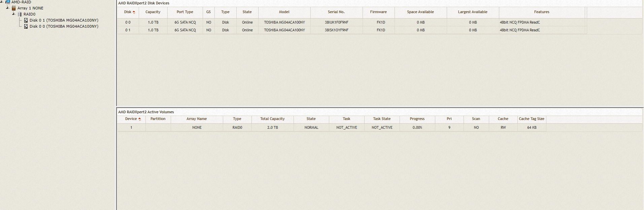Click the GS column header

(208, 12)
